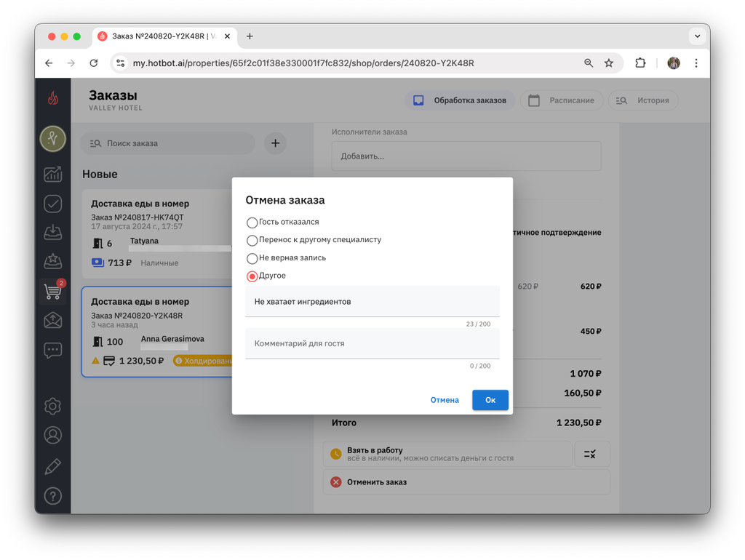Open the analytics chart icon in sidebar
The width and height of the screenshot is (745, 560).
point(52,175)
